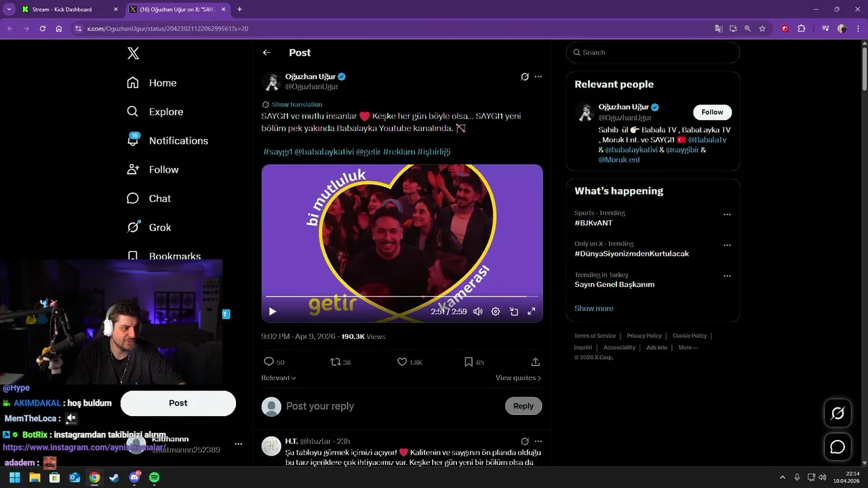Click the reply icon showing 50
Image resolution: width=868 pixels, height=488 pixels.
pyautogui.click(x=274, y=362)
